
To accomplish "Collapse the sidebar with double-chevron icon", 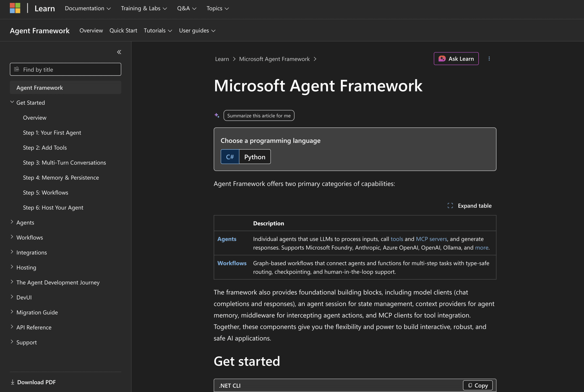I will [119, 52].
